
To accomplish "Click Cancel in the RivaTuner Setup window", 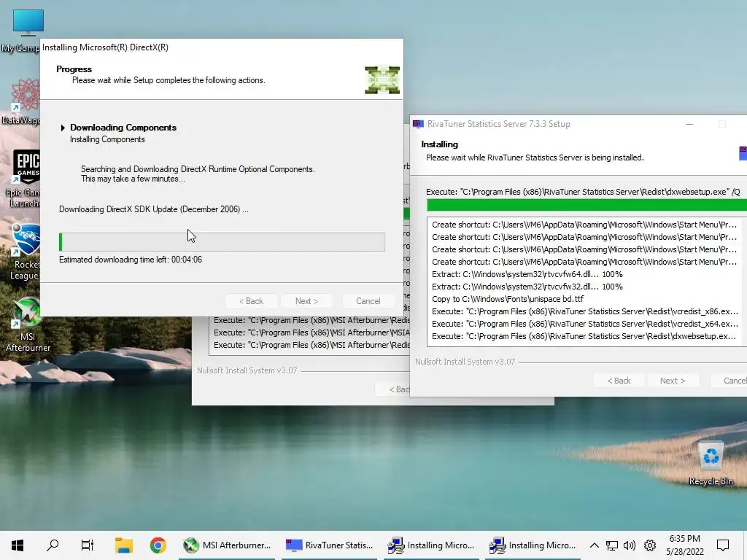I will point(729,381).
